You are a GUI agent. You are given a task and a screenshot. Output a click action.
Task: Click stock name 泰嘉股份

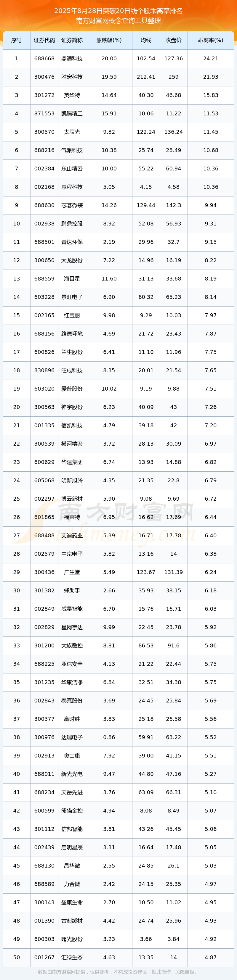(x=72, y=701)
